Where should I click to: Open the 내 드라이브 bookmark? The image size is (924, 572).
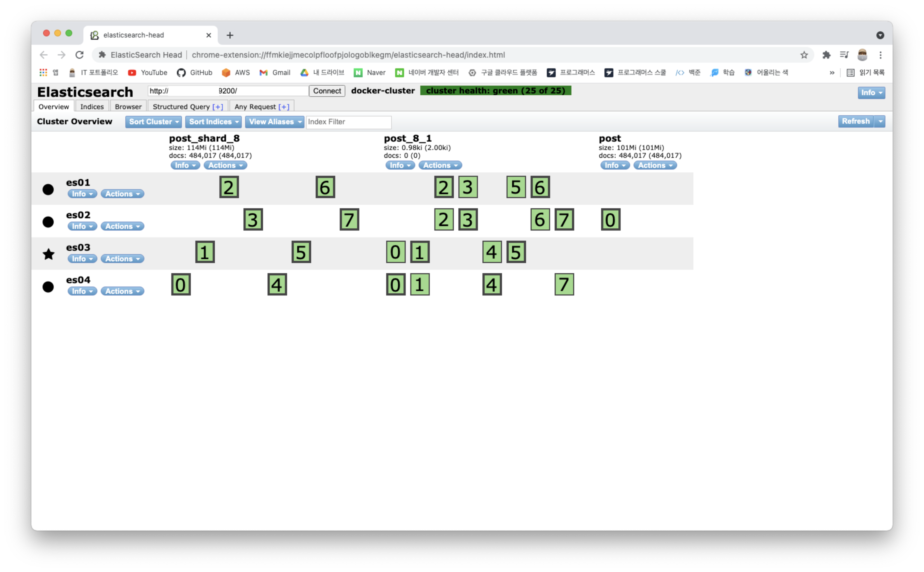(x=322, y=72)
